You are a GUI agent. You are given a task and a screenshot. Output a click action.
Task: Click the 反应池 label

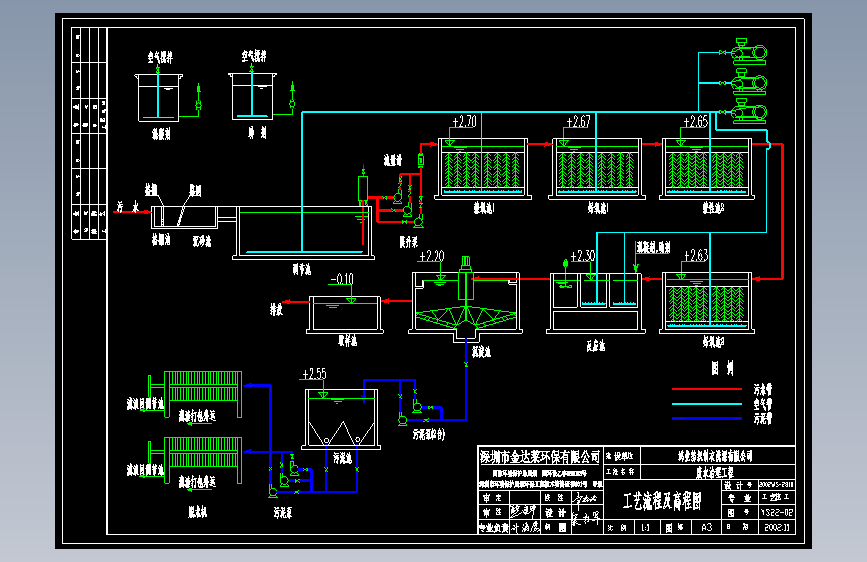[x=596, y=346]
